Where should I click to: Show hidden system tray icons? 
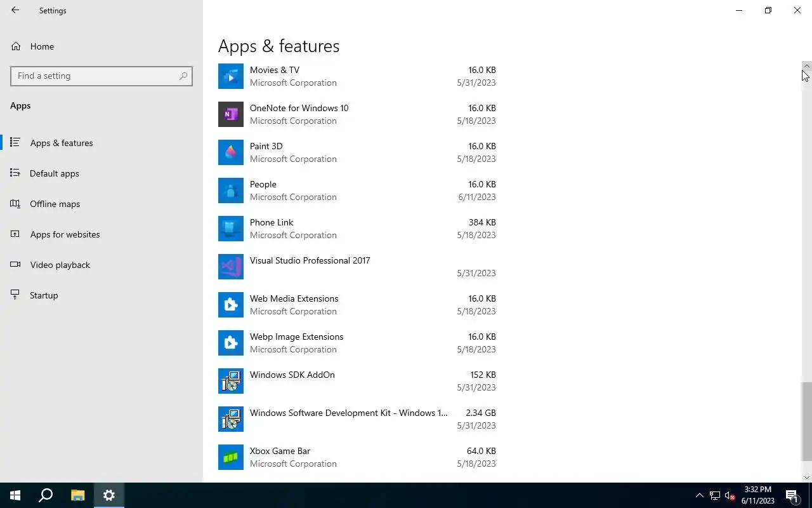point(700,495)
